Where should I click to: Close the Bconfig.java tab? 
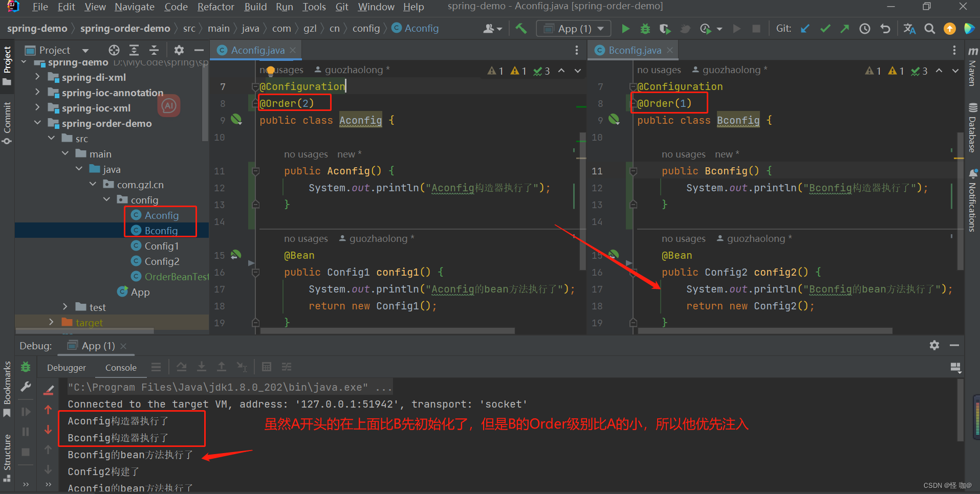[669, 50]
